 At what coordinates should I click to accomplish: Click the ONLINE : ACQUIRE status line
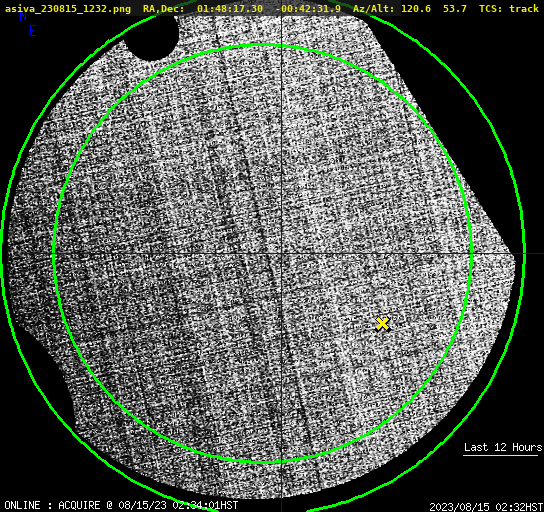(x=121, y=505)
